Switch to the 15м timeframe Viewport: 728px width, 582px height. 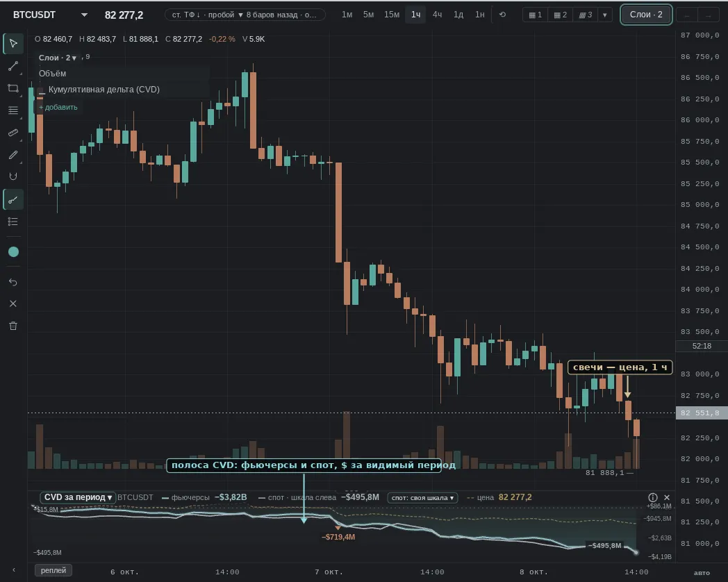[391, 15]
